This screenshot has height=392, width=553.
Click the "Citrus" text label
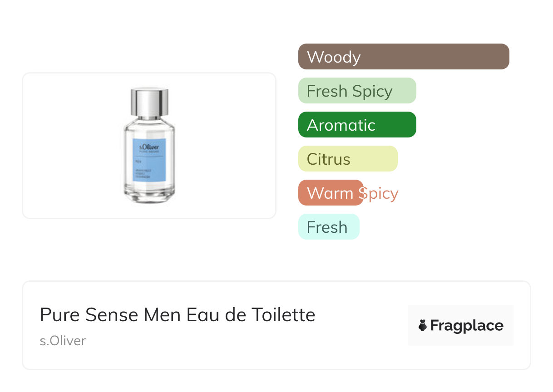pos(328,159)
